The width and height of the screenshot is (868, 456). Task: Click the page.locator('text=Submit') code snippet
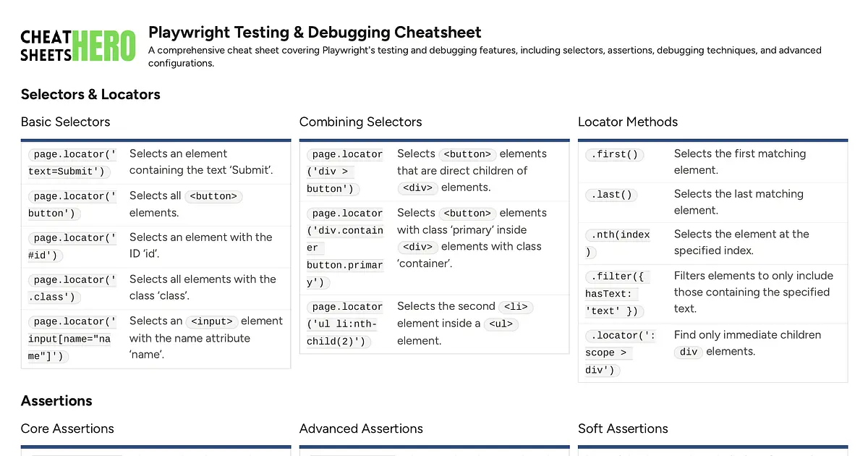72,163
